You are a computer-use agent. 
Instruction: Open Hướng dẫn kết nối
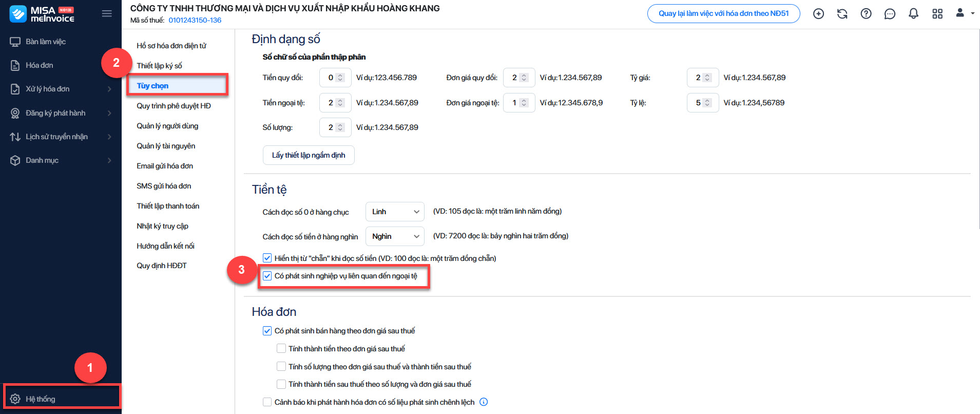(165, 246)
